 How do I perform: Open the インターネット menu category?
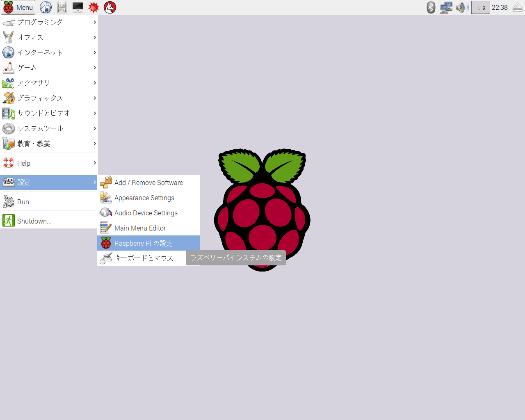(49, 52)
